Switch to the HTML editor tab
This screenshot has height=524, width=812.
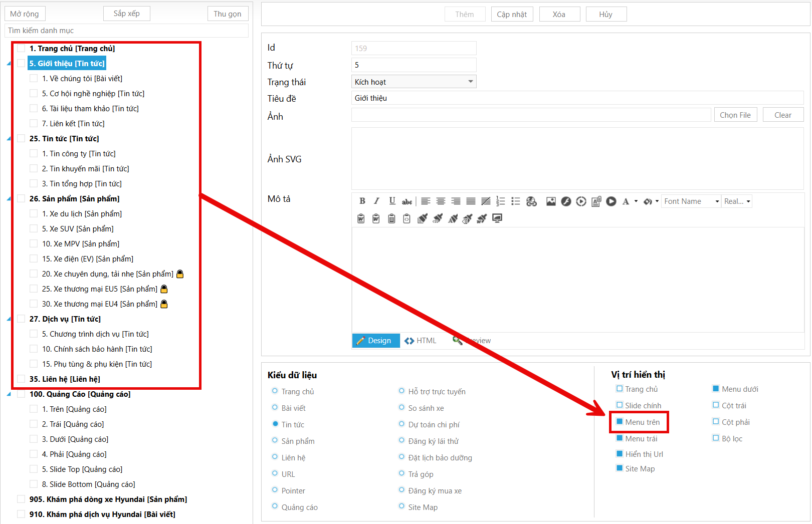tap(421, 341)
